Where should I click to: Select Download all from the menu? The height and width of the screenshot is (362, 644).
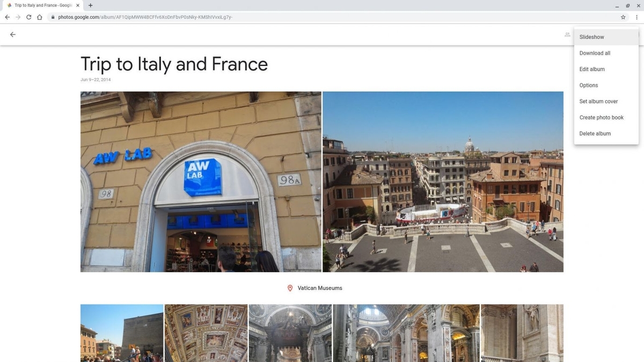click(x=595, y=53)
